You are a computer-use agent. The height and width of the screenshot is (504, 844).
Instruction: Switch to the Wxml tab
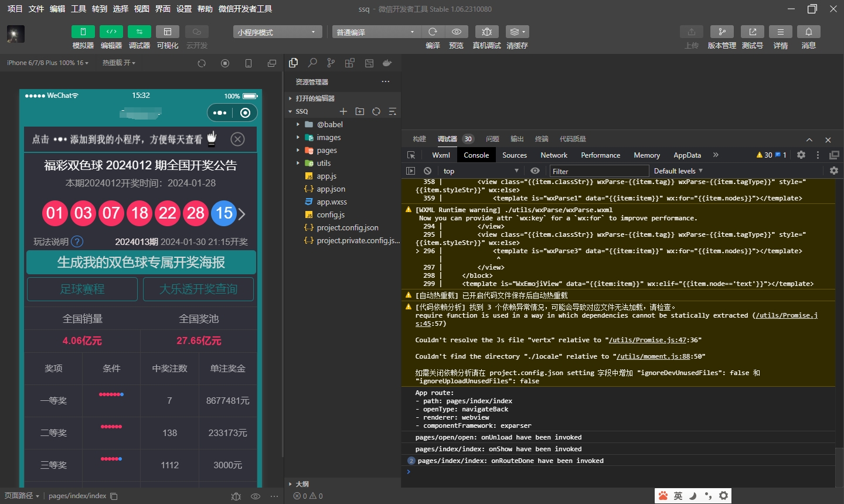coord(441,155)
